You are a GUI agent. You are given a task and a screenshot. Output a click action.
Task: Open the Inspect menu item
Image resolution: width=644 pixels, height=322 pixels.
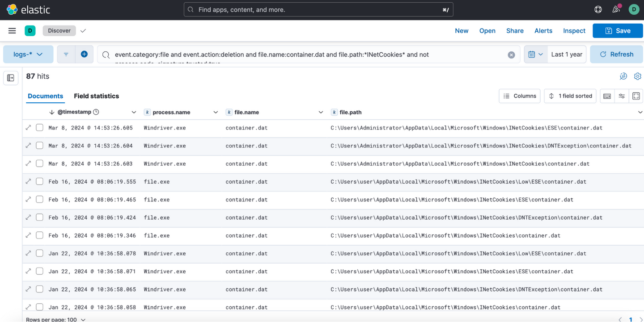point(574,31)
